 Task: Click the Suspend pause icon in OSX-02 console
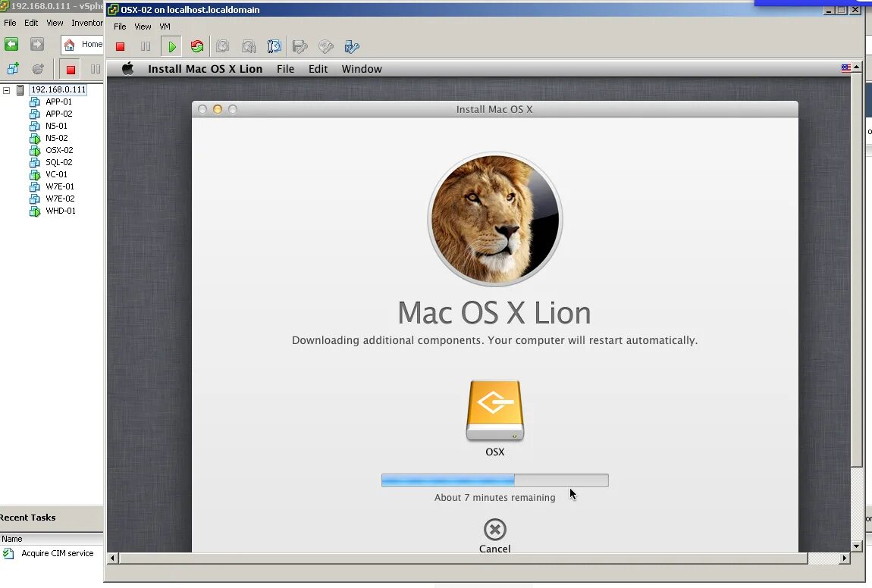coord(146,47)
